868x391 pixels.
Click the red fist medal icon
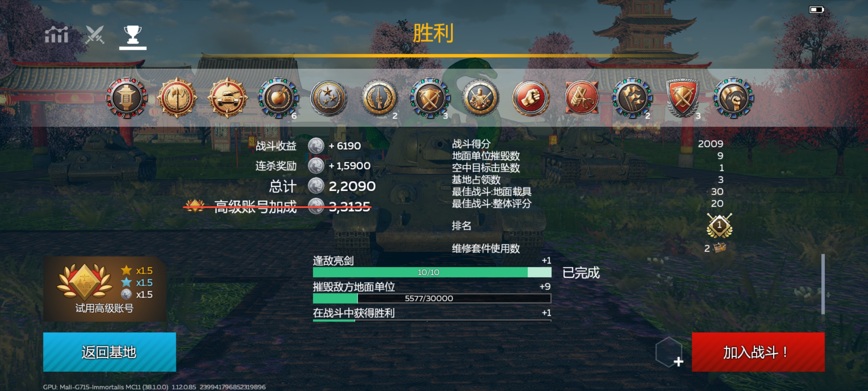(x=531, y=98)
